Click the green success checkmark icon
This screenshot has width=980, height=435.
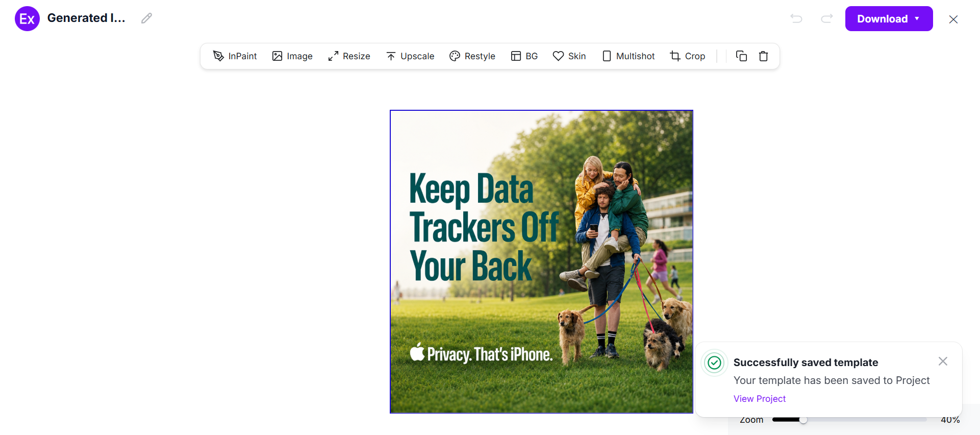(x=715, y=363)
